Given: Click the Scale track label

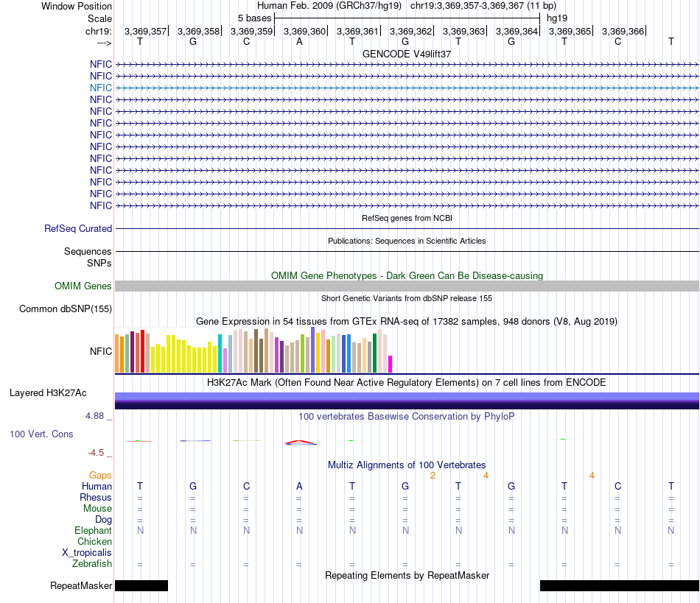Looking at the screenshot, I should coord(99,18).
